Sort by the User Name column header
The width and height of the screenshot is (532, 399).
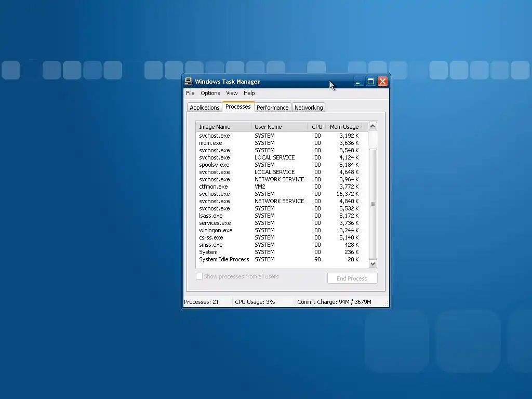coord(280,127)
